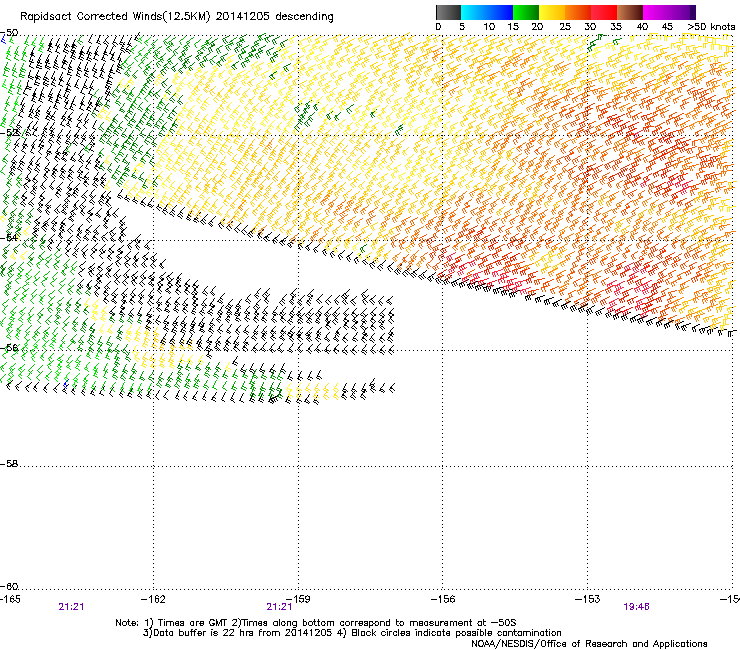
Task: Click the orange 25-30 knots legend swatch
Action: [x=578, y=12]
